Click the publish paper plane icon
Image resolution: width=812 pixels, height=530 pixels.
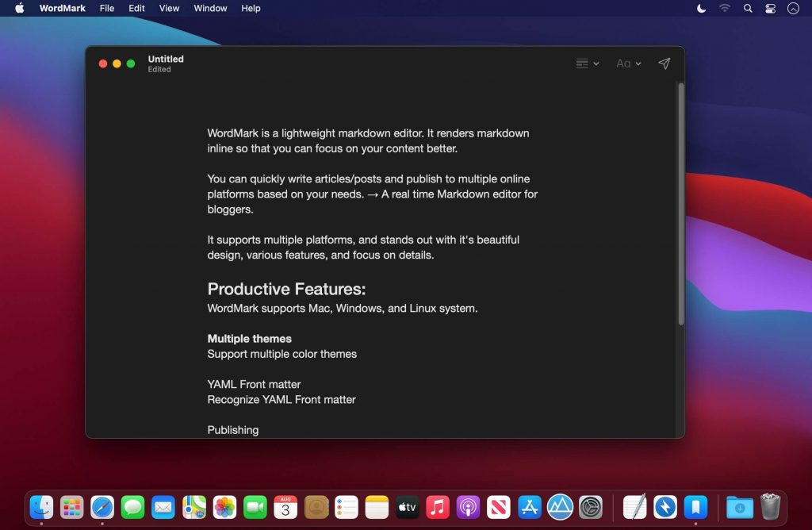664,63
